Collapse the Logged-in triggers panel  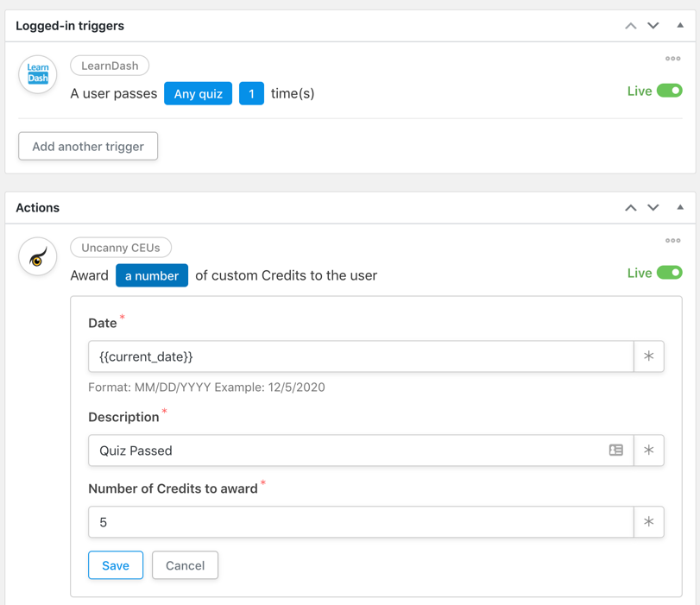coord(680,26)
